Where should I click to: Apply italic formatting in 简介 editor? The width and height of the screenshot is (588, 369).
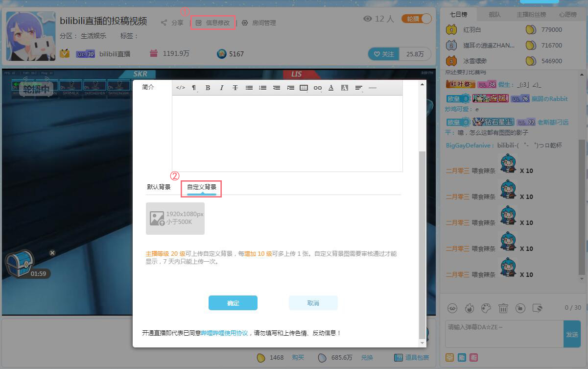point(221,88)
